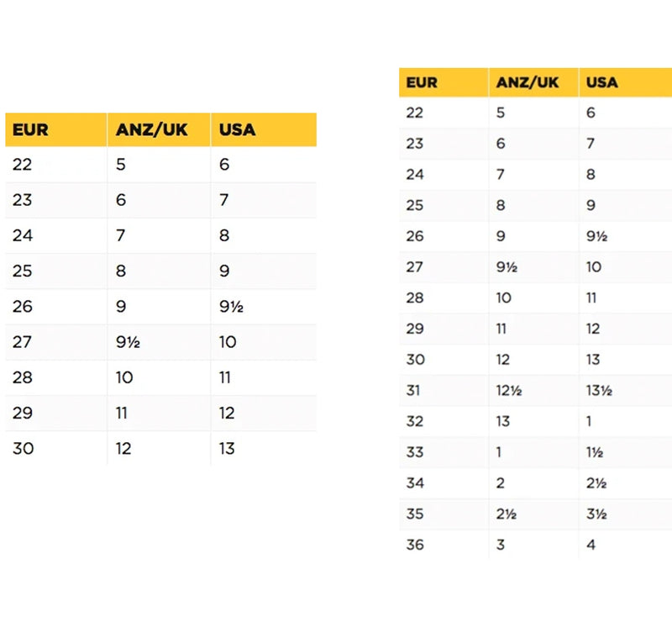Select EUR size 33 cell

[x=415, y=452]
